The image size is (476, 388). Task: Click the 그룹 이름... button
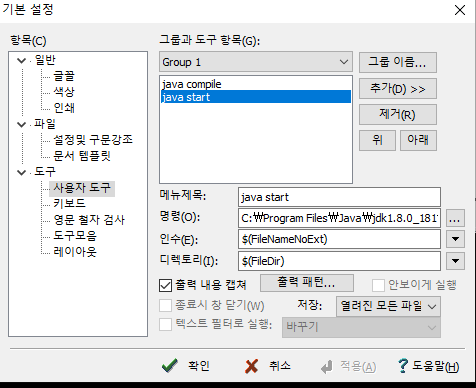[x=398, y=62]
